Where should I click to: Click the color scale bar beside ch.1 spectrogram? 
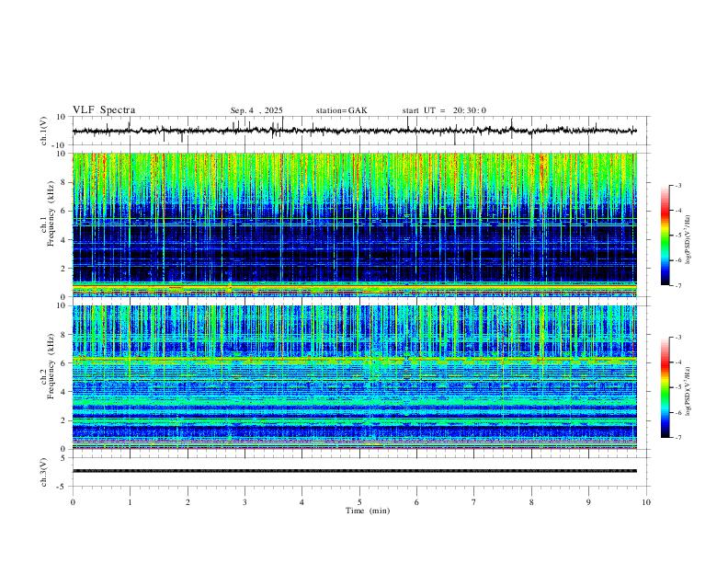(x=665, y=236)
